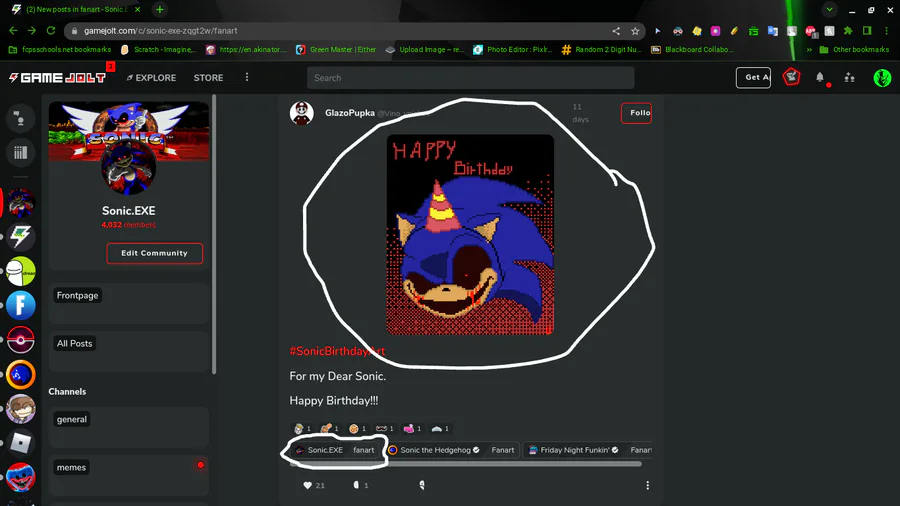Open comments on the post
The image size is (900, 506).
[x=356, y=485]
